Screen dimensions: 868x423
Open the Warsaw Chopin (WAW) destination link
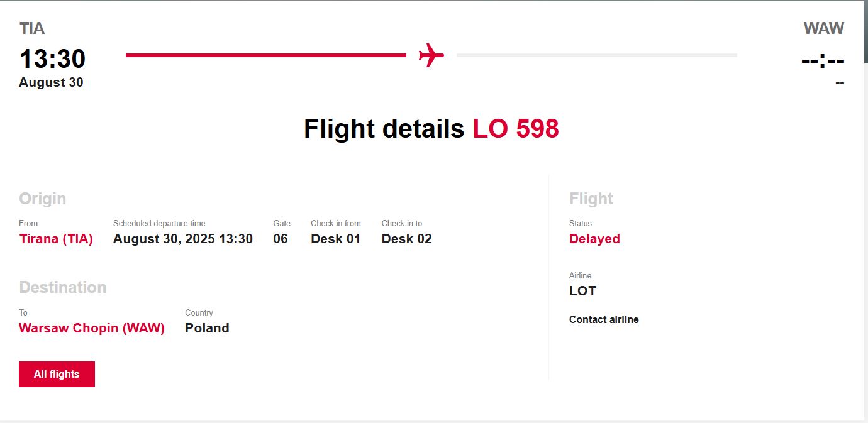click(92, 328)
